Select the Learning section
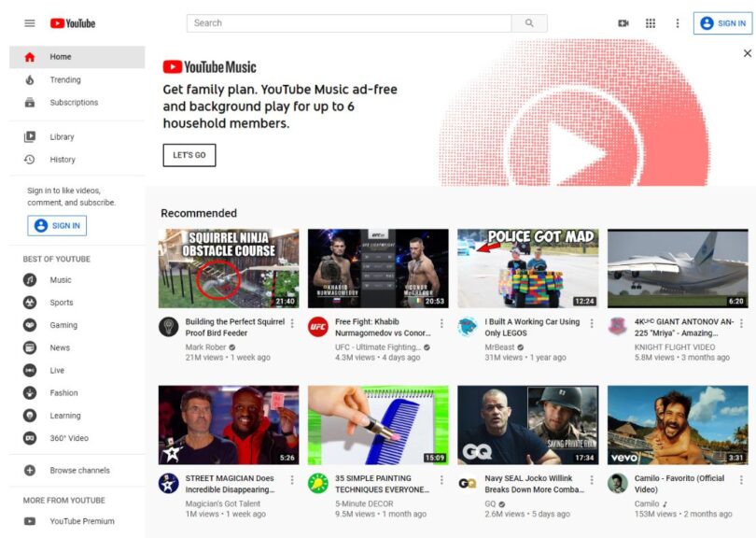 (x=60, y=416)
